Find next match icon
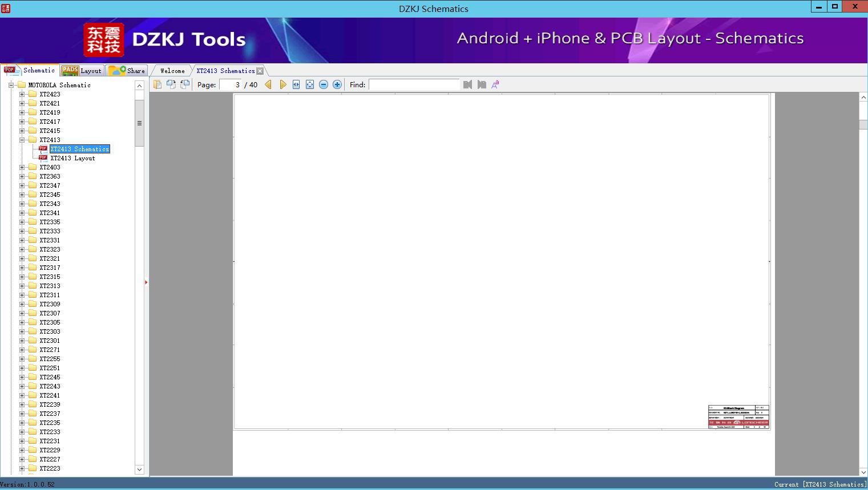 pos(482,84)
